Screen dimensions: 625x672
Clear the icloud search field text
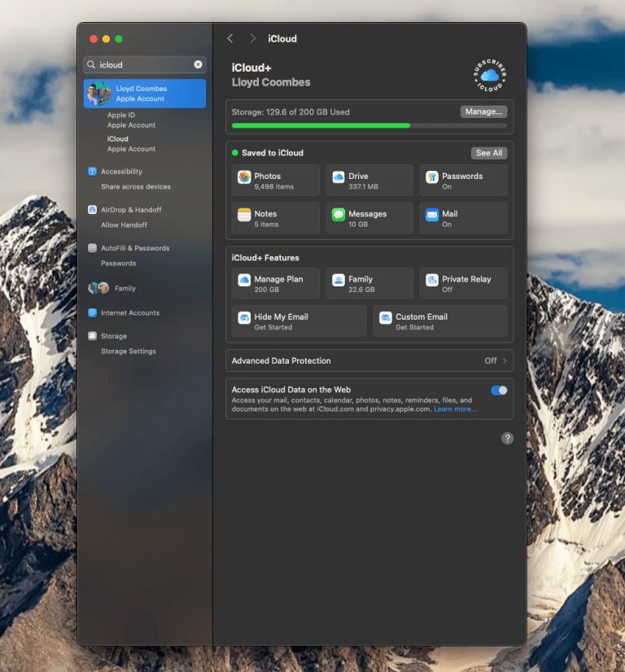[198, 64]
